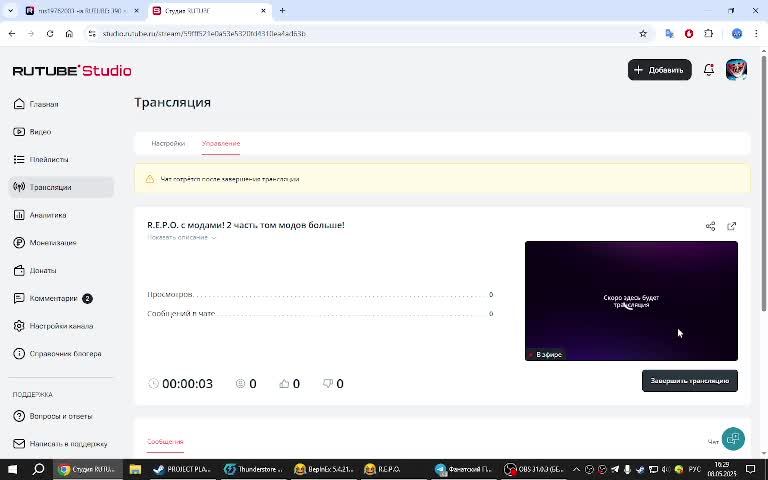Image resolution: width=768 pixels, height=480 pixels.
Task: Open the PROJECT PLA... Steam taskbar item
Action: pos(183,469)
